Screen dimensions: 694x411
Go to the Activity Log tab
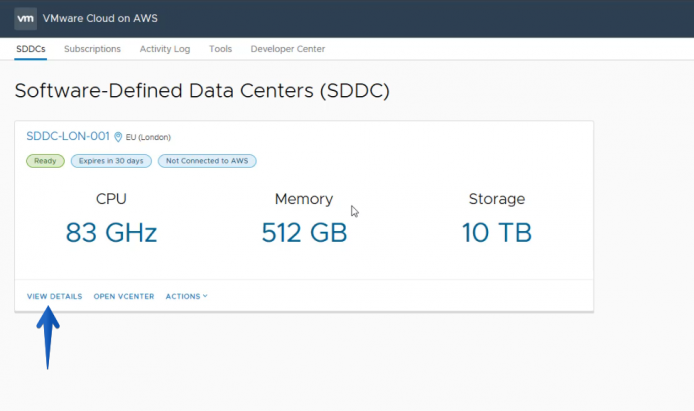point(165,49)
